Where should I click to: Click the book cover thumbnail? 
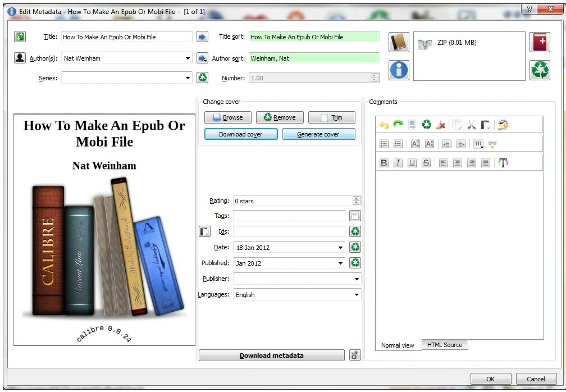click(x=104, y=230)
